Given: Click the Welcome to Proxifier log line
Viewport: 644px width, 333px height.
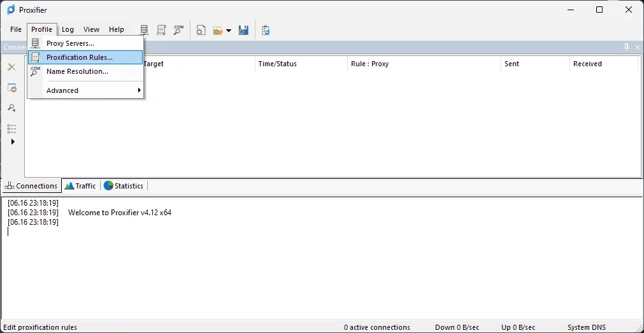Looking at the screenshot, I should [120, 213].
